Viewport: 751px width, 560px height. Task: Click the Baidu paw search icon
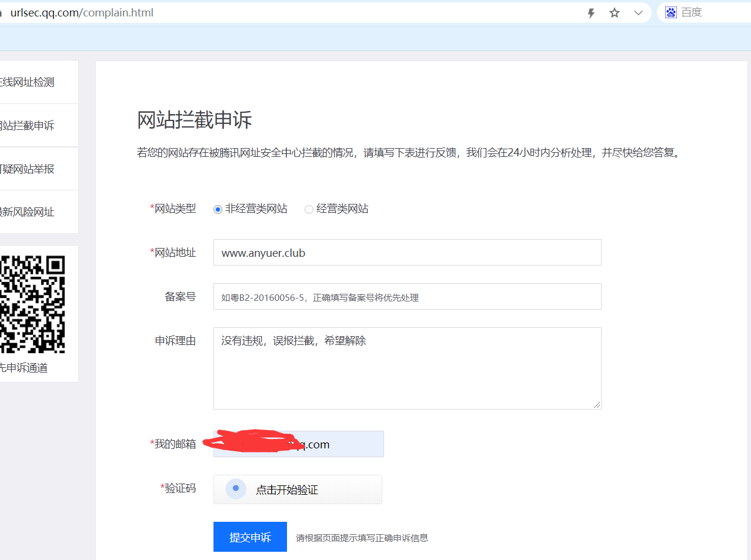click(x=671, y=12)
